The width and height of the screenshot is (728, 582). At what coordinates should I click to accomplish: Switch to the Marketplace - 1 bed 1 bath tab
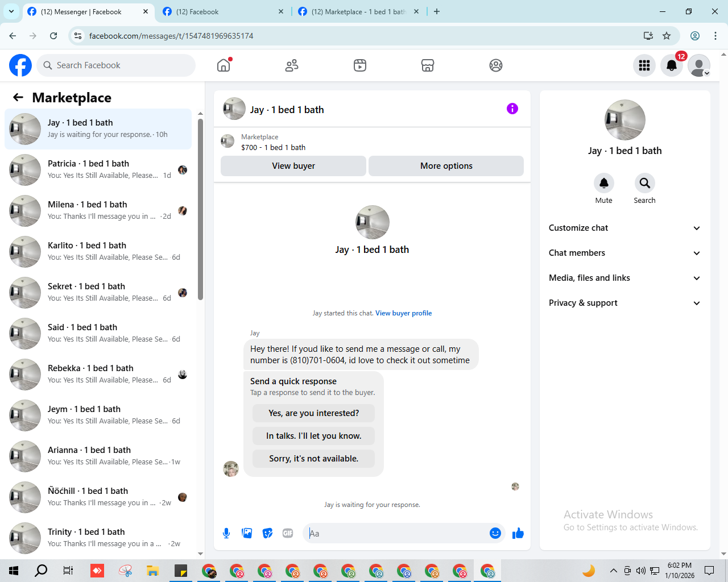[358, 11]
